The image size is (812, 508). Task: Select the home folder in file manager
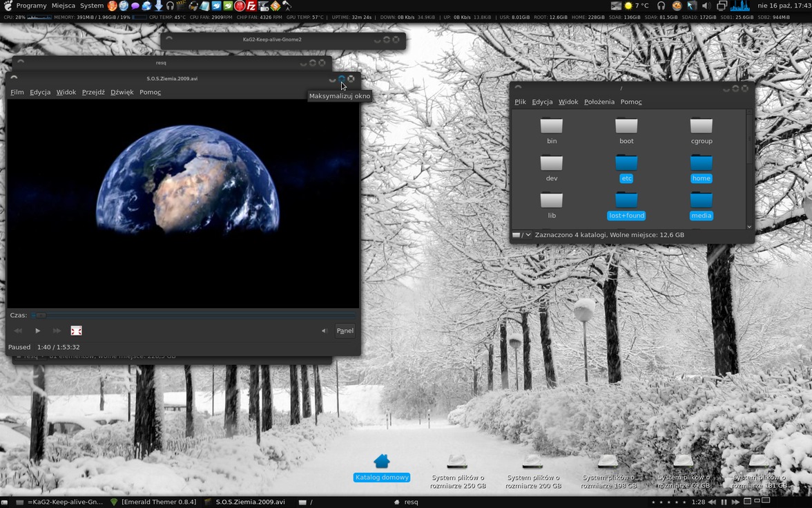[x=702, y=169]
